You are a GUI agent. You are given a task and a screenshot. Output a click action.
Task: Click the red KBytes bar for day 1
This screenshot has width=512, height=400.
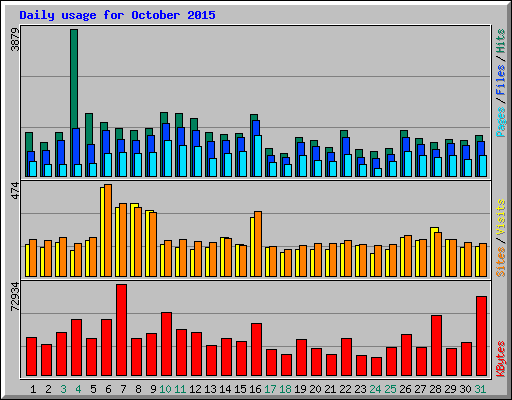click(31, 357)
